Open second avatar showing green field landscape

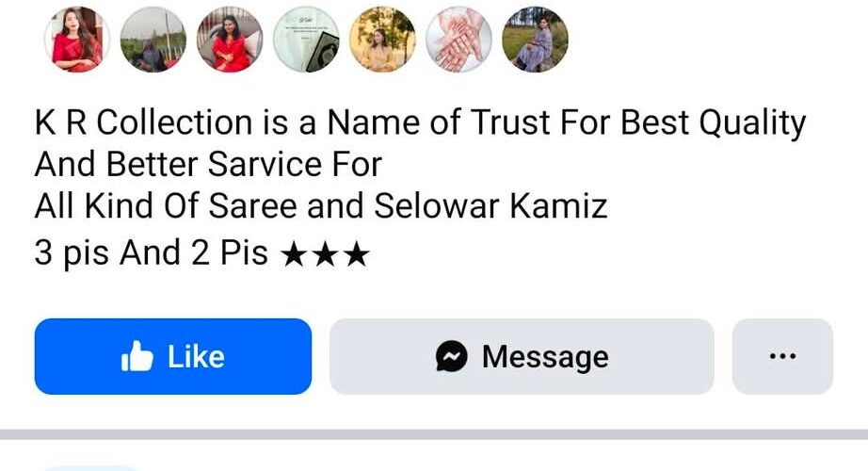(153, 40)
